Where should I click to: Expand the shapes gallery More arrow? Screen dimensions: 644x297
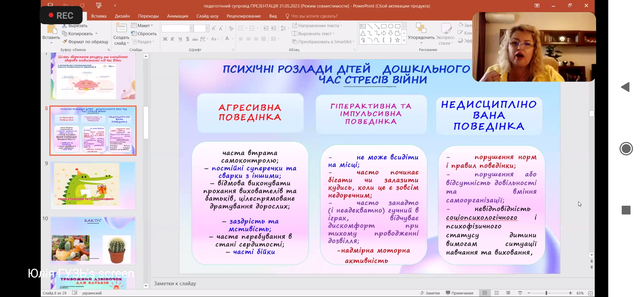point(404,40)
